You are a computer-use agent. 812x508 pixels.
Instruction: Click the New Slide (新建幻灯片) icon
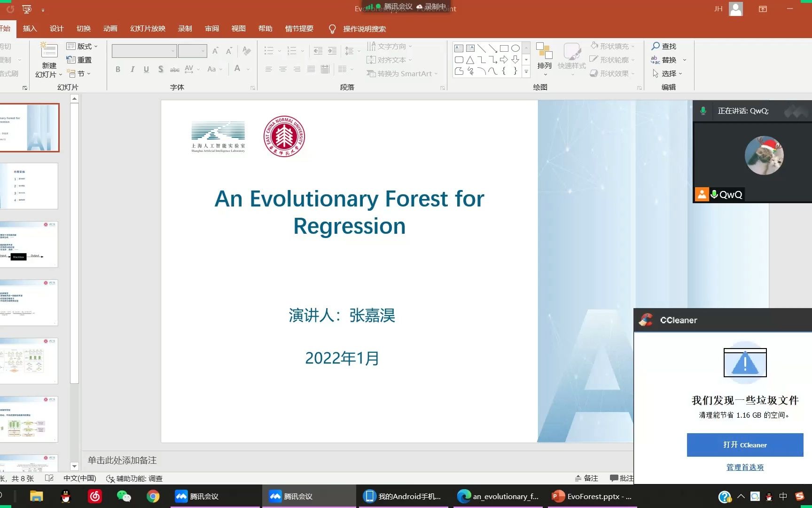coord(49,50)
